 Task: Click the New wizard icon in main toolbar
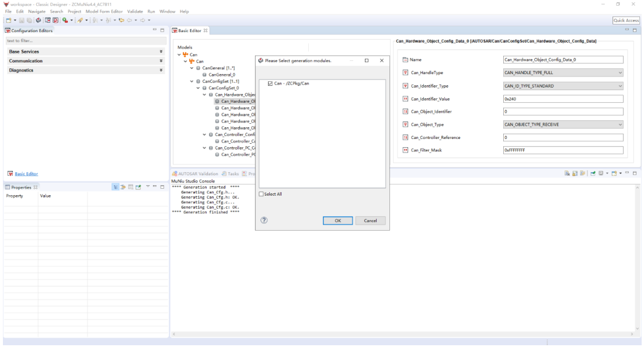8,20
